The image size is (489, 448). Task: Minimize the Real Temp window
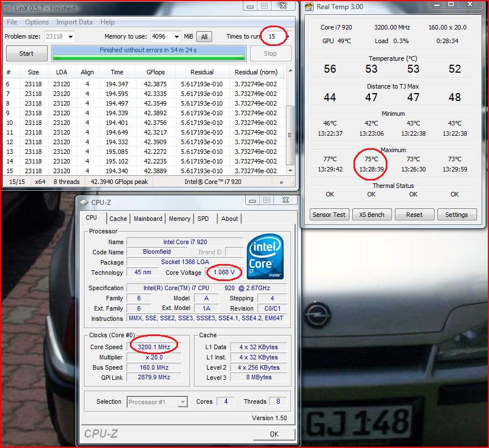coord(437,5)
